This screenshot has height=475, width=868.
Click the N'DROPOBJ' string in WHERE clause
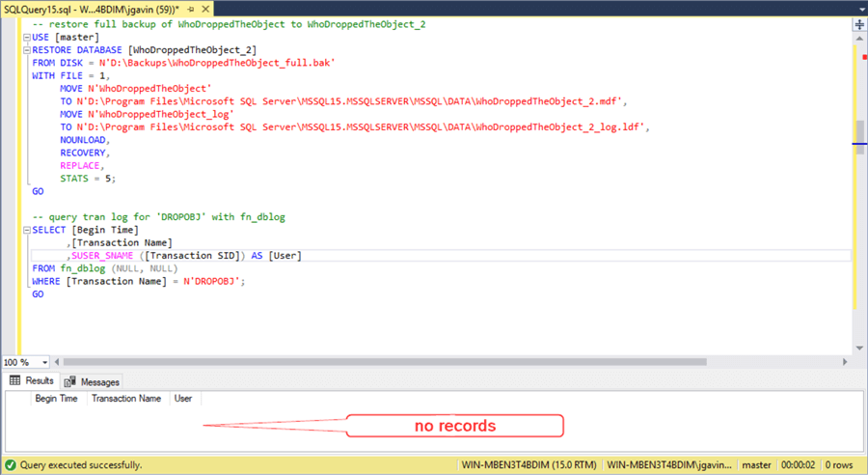(x=211, y=281)
